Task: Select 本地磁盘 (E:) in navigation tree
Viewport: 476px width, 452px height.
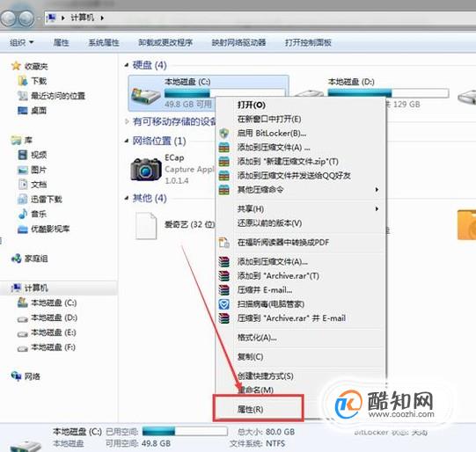Action: click(x=54, y=332)
